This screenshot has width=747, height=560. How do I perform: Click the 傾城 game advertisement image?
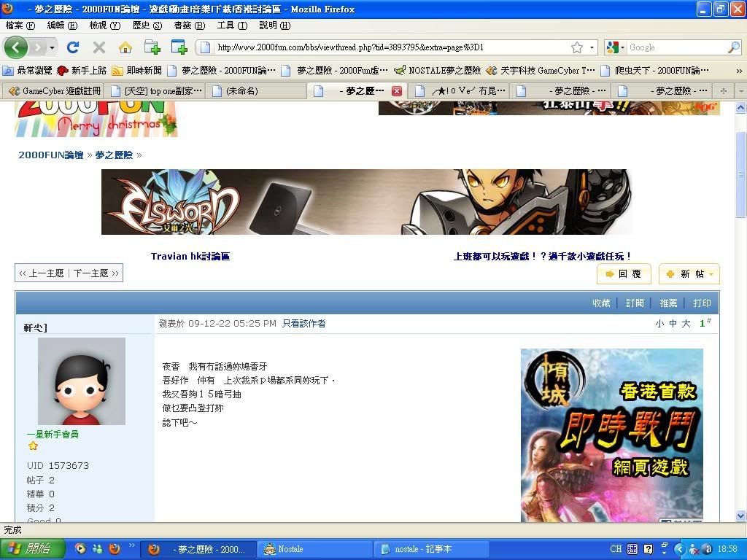(x=612, y=435)
